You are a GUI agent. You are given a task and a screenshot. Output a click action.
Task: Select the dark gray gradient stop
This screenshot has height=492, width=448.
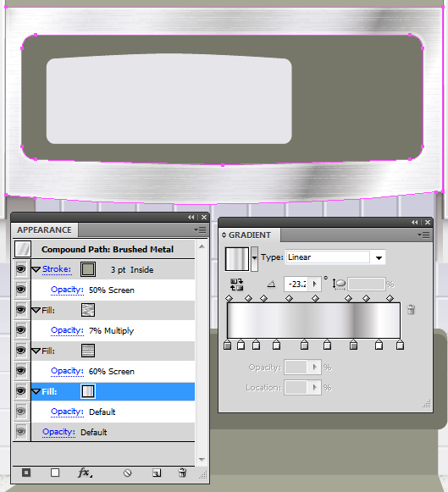[x=353, y=345]
